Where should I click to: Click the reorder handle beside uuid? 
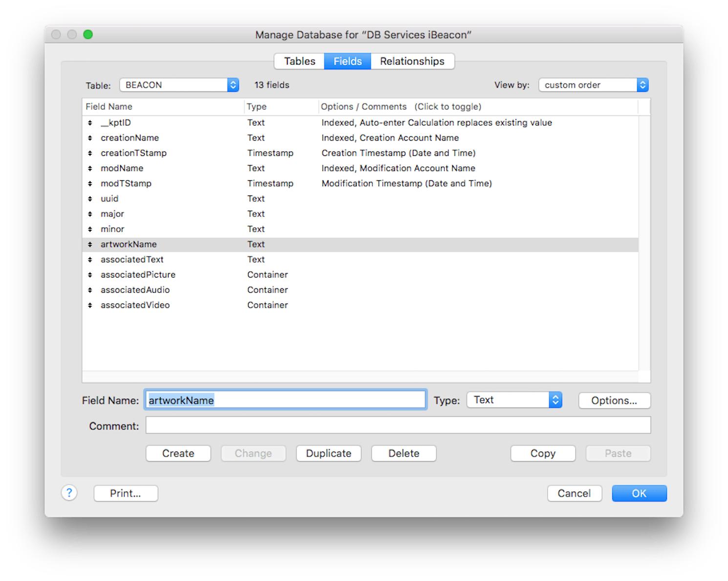[x=90, y=199]
